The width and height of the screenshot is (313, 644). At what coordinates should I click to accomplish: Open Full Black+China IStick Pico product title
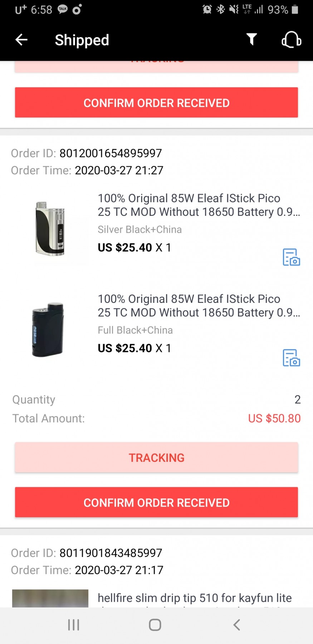tap(199, 306)
